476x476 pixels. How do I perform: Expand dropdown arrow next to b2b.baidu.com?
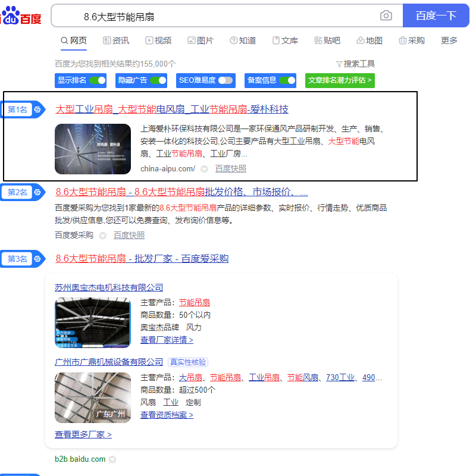[112, 459]
